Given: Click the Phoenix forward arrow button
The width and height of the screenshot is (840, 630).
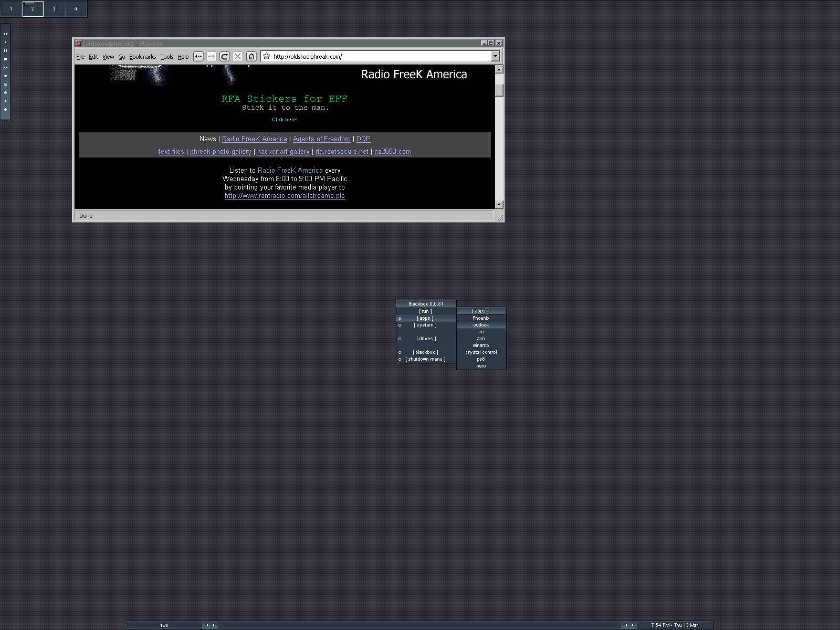Looking at the screenshot, I should [x=211, y=56].
